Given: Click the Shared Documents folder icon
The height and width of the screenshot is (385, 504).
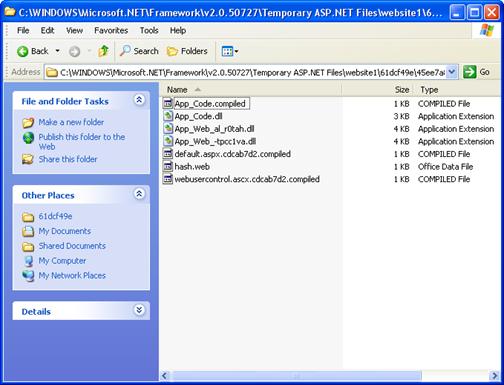Looking at the screenshot, I should click(x=28, y=246).
